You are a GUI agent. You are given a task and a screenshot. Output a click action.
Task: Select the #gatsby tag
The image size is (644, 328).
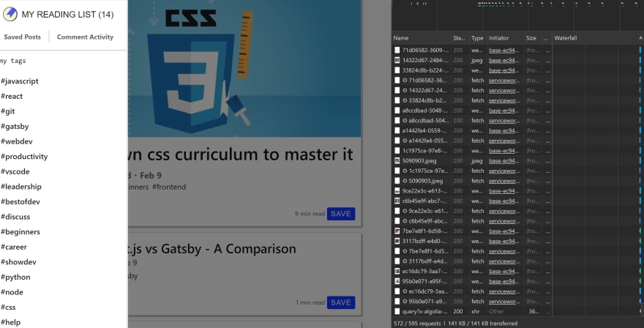pos(15,126)
